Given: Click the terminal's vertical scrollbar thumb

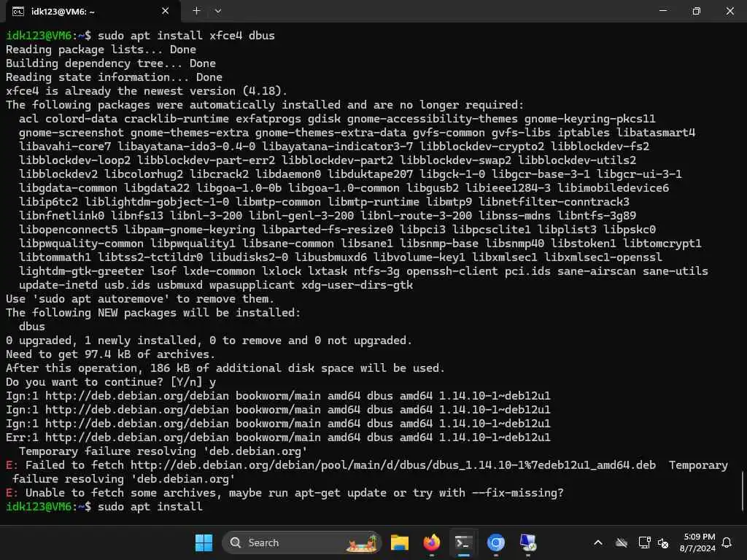Looking at the screenshot, I should 742,491.
